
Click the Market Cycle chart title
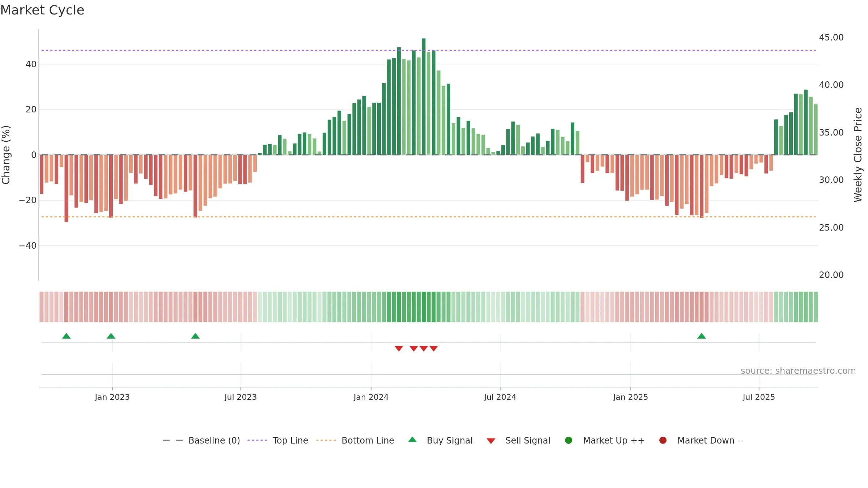tap(42, 10)
